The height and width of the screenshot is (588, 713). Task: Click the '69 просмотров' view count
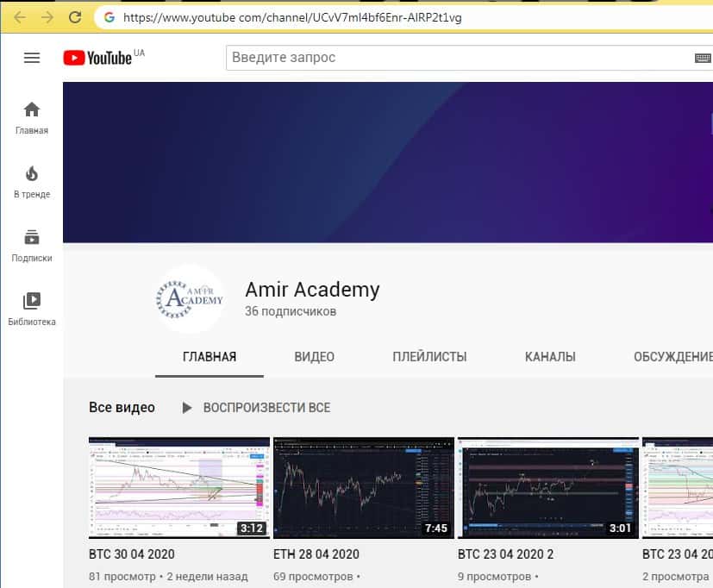coord(313,577)
